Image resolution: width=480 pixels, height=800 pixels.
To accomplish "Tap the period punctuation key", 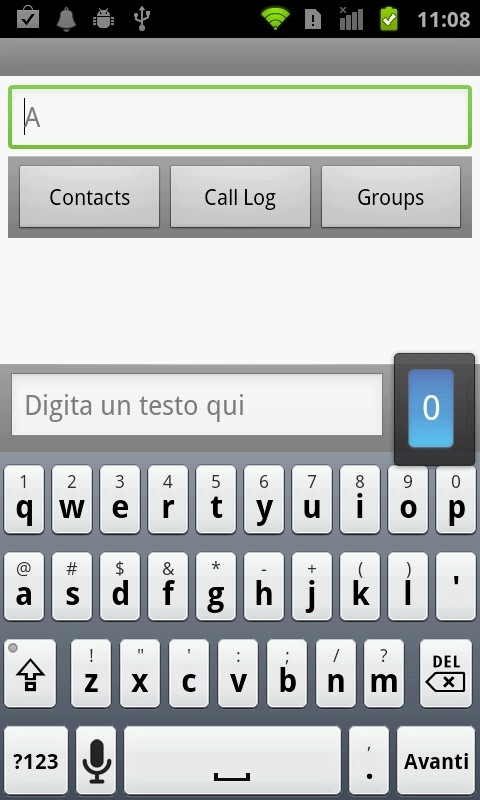I will click(369, 761).
